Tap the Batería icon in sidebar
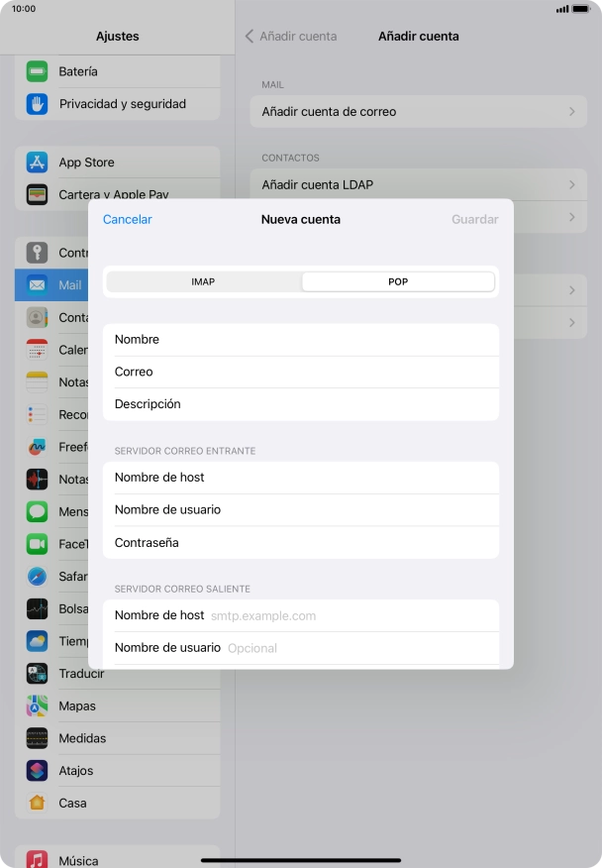Screen dimensions: 602x868 pyautogui.click(x=38, y=71)
